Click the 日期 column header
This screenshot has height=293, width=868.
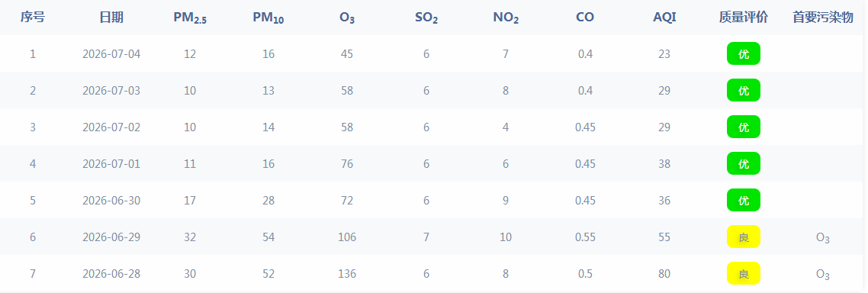111,18
